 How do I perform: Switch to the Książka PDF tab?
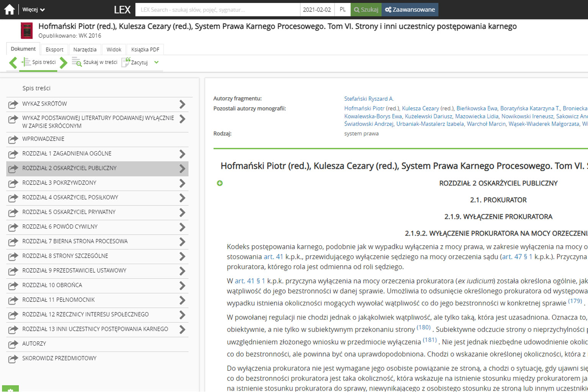pos(145,49)
